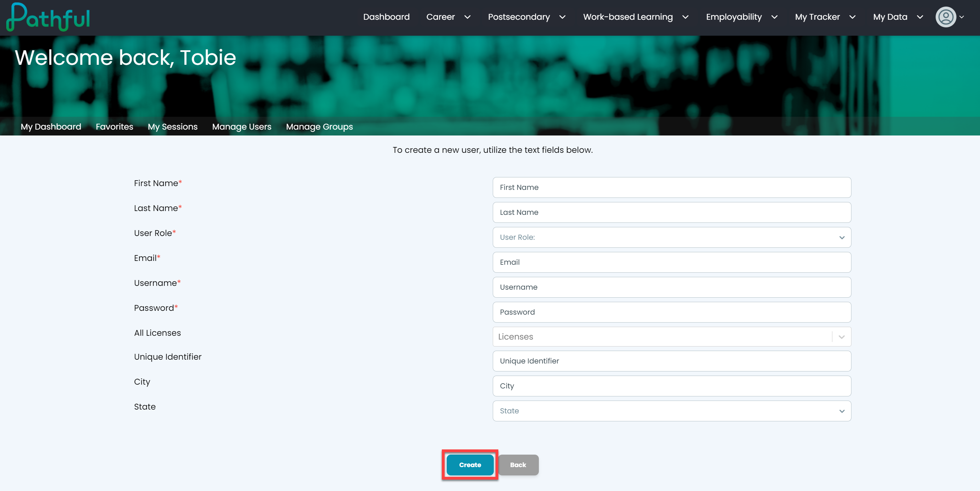Expand the Employability menu

pos(742,17)
